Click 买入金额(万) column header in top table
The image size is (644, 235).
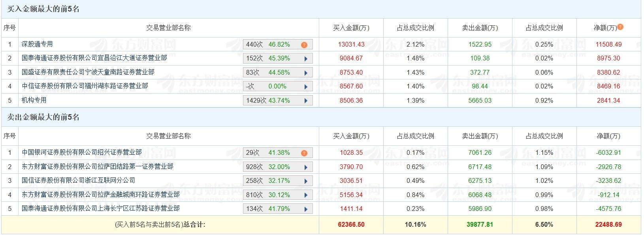coord(351,28)
